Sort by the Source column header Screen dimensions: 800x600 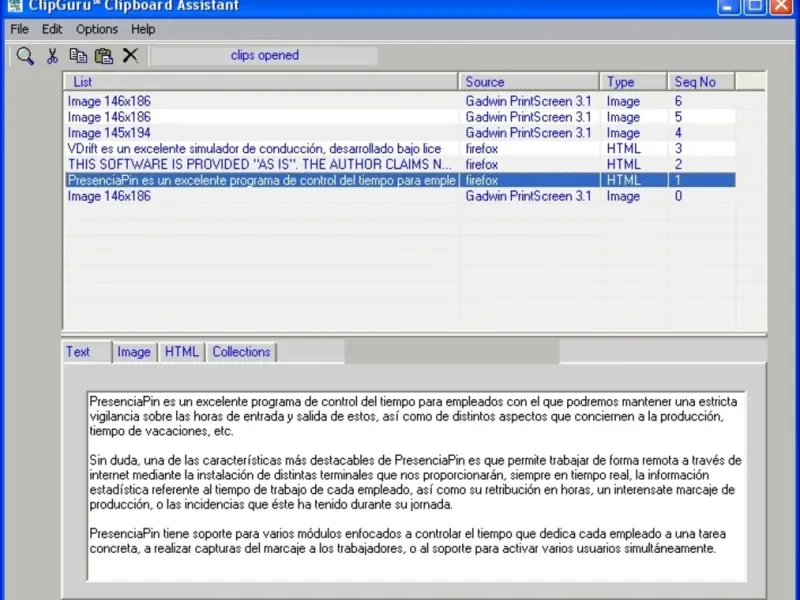[529, 82]
